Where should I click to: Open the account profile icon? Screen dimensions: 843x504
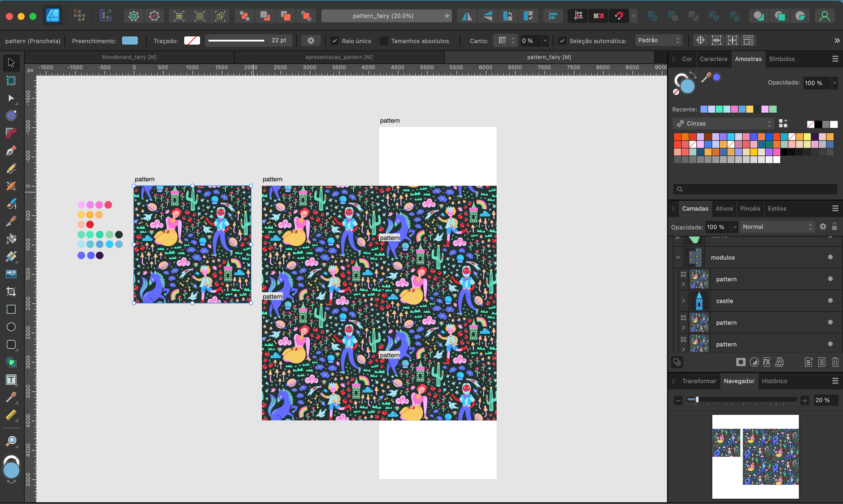[x=825, y=16]
